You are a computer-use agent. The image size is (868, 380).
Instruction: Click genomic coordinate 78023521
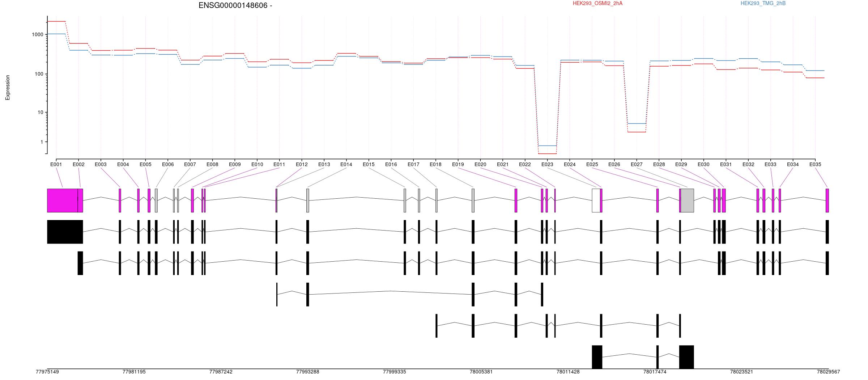[x=742, y=372]
